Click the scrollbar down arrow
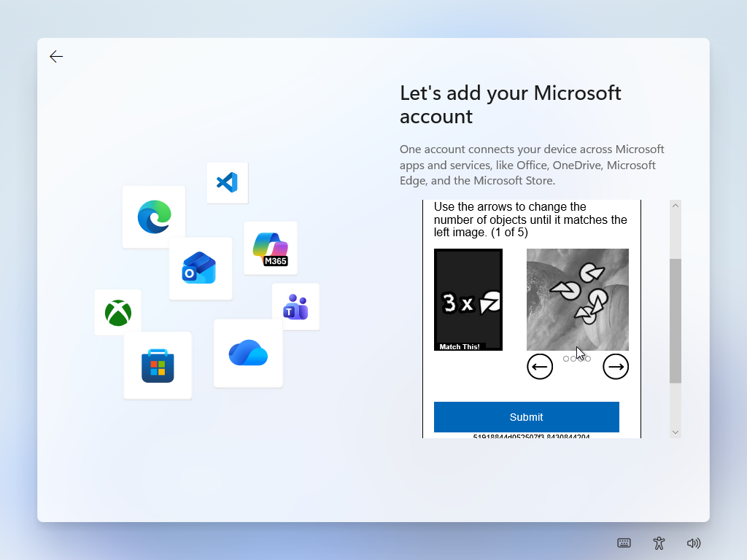 (675, 432)
